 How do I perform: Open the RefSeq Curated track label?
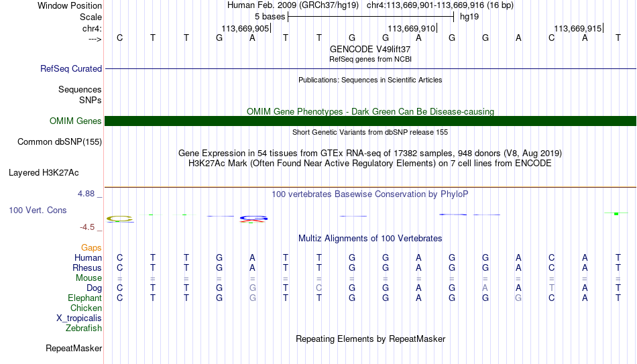click(x=70, y=68)
